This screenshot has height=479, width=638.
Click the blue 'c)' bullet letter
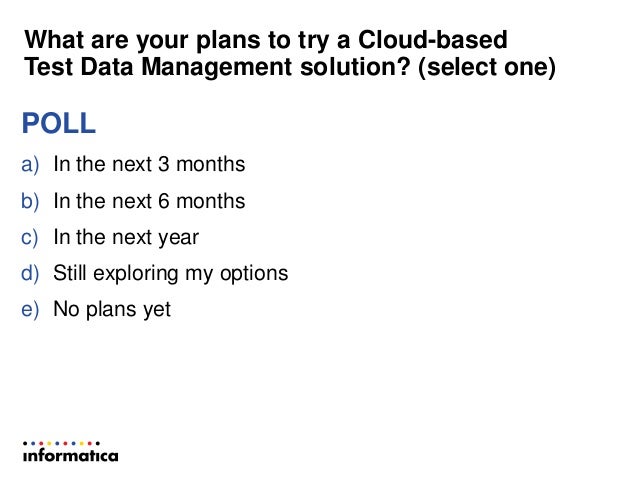click(x=31, y=237)
